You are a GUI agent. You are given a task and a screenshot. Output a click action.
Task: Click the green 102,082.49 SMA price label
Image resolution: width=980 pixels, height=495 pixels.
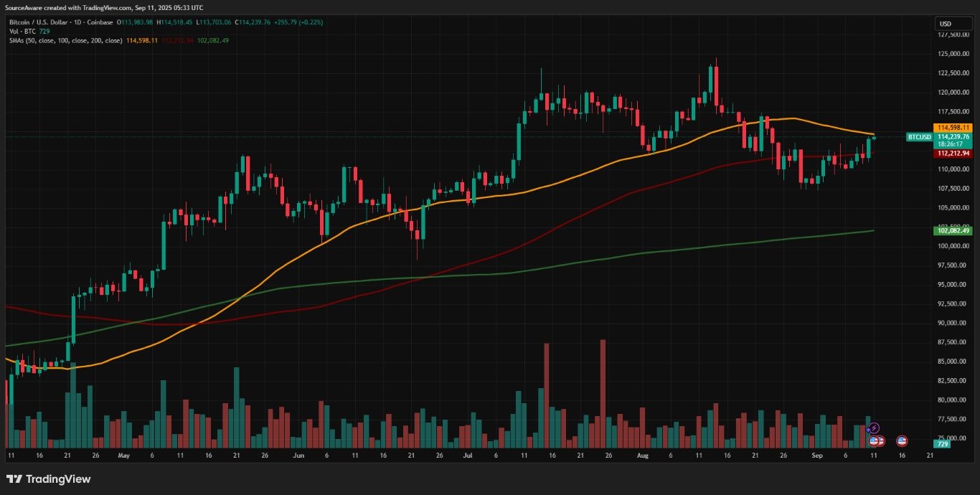(x=951, y=231)
